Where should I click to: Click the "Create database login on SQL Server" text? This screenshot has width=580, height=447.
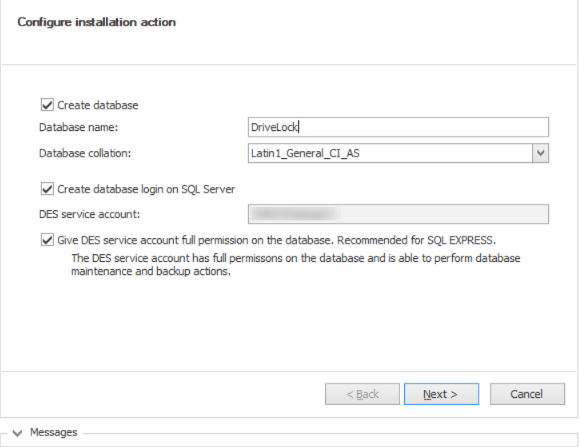click(146, 189)
